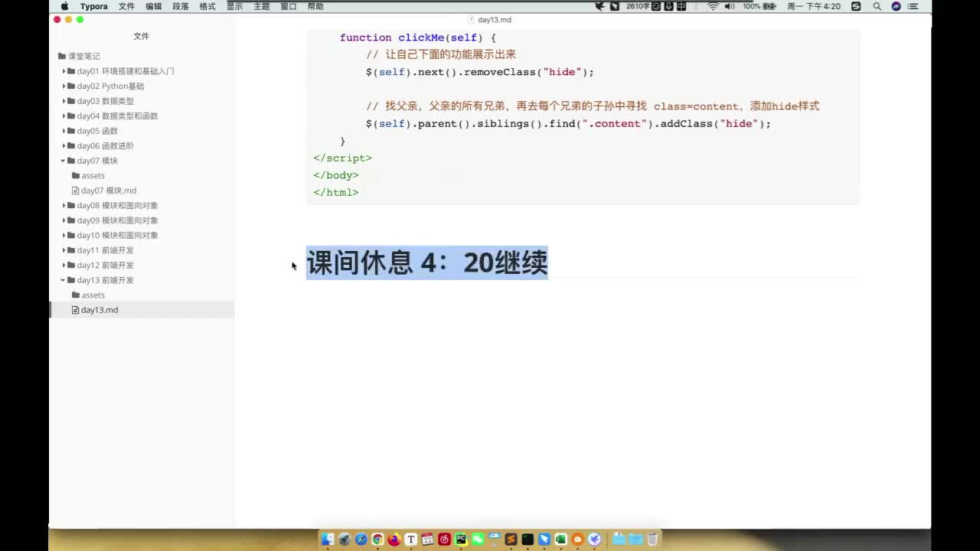Screen dimensions: 980x551
Task: Click the Sogou S input icon
Action: click(856, 6)
